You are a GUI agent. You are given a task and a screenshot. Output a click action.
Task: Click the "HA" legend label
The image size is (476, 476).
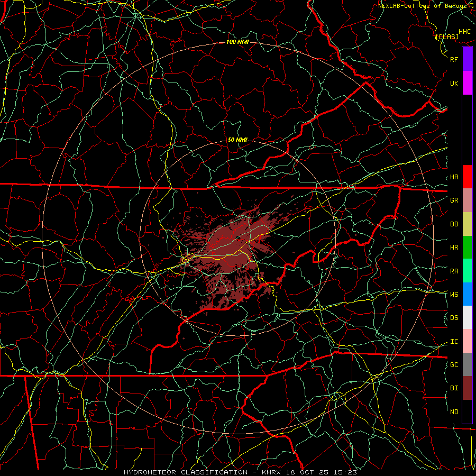454,177
